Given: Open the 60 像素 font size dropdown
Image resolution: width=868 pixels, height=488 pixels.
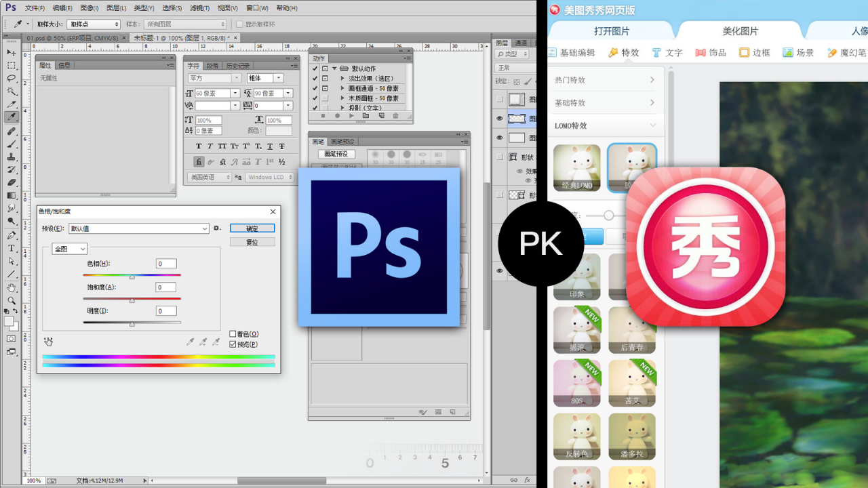Looking at the screenshot, I should 235,94.
